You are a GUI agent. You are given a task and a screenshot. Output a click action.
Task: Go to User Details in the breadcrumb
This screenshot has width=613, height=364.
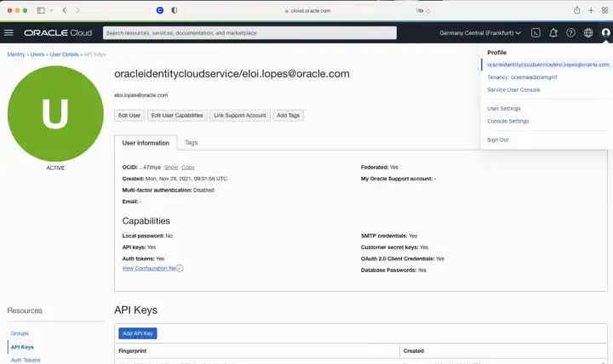point(64,54)
